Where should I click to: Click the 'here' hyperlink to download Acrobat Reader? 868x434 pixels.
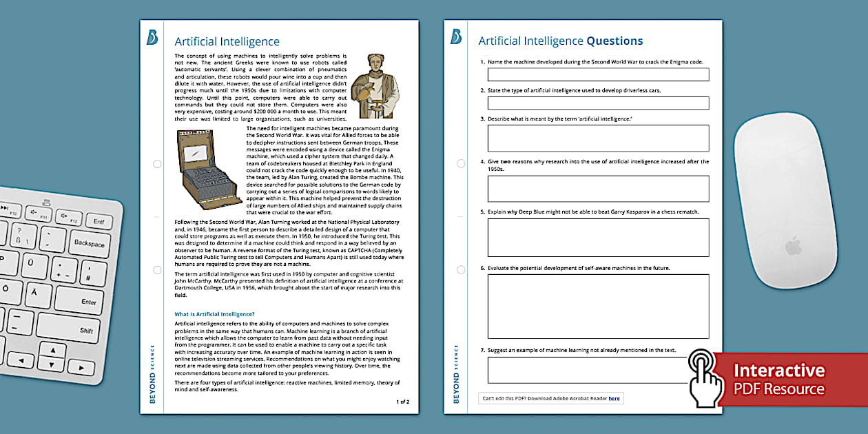tap(615, 398)
